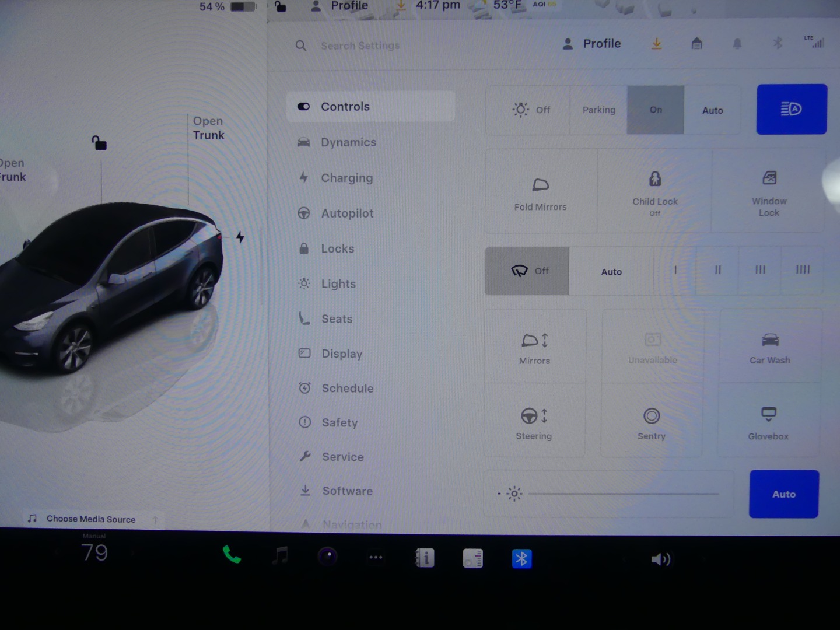The width and height of the screenshot is (840, 630).
Task: Open the owner's manual app icon
Action: pyautogui.click(x=424, y=558)
